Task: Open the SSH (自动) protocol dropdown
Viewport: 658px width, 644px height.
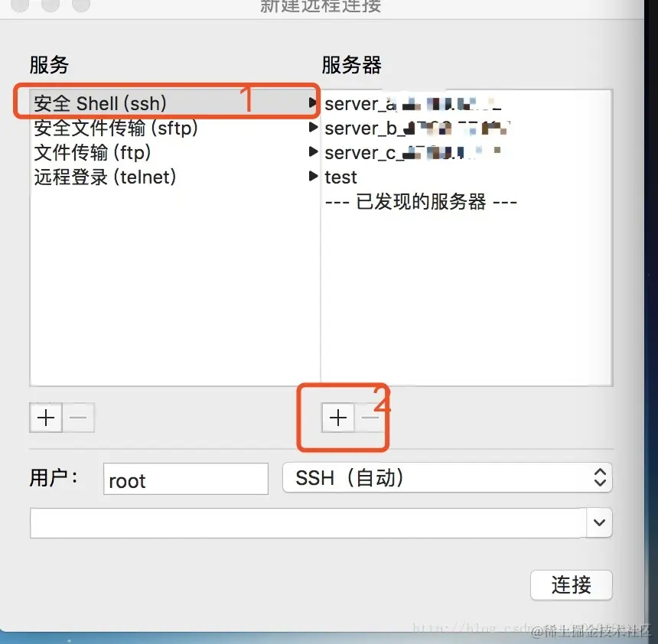Action: click(x=448, y=477)
